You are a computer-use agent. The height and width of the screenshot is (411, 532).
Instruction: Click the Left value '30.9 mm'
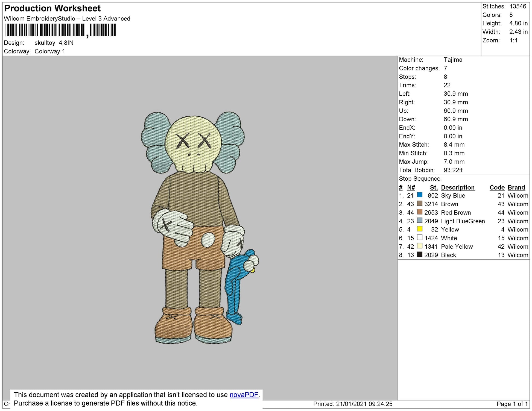[x=456, y=94]
